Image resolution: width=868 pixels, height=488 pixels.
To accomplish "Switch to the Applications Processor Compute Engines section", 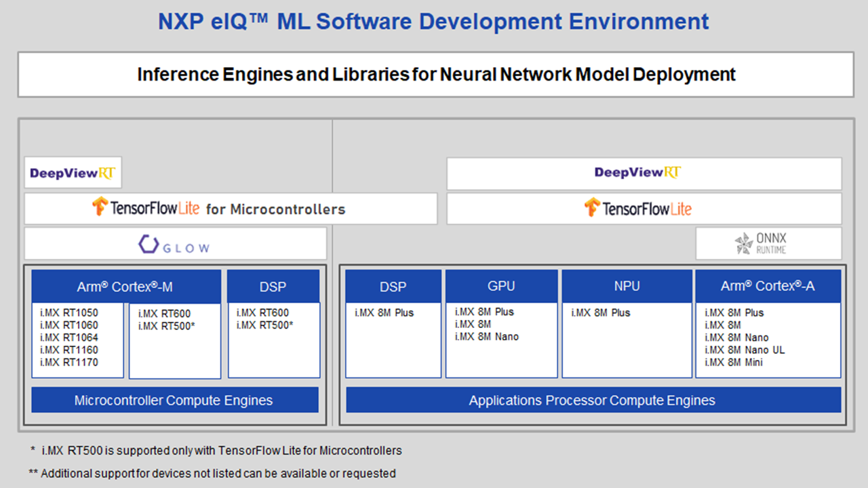I will click(592, 400).
